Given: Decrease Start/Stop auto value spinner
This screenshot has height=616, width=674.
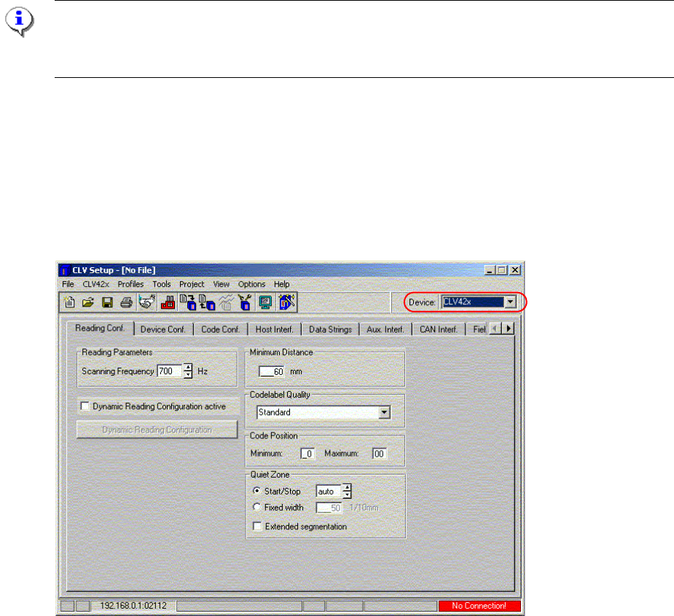Looking at the screenshot, I should 347,495.
